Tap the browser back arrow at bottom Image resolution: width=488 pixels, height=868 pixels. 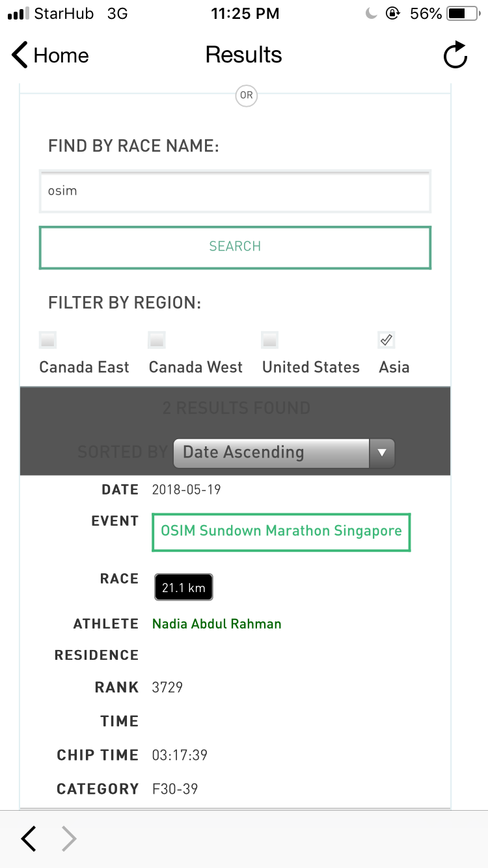(x=29, y=839)
